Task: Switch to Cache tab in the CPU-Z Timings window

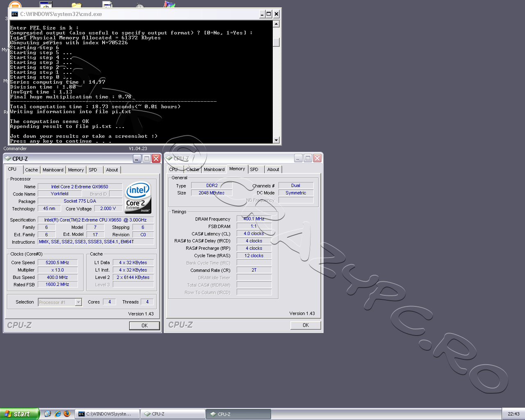Action: tap(192, 169)
